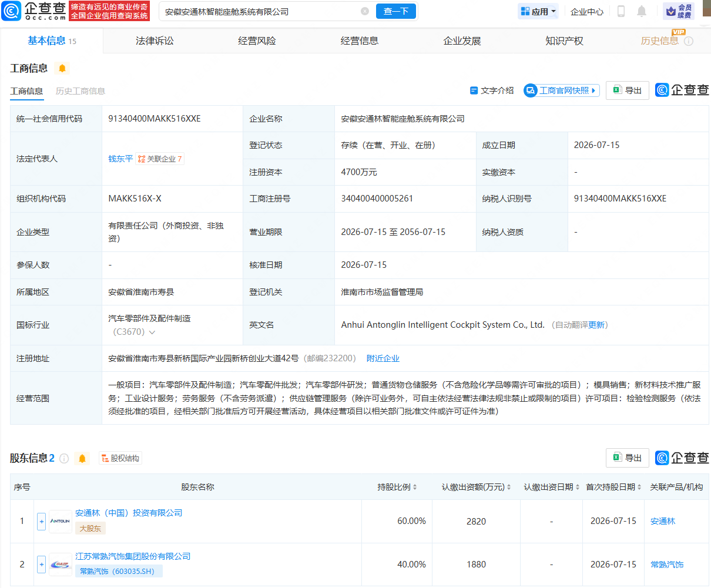Clear the search box text
Screen dimensions: 711x588
(x=365, y=11)
